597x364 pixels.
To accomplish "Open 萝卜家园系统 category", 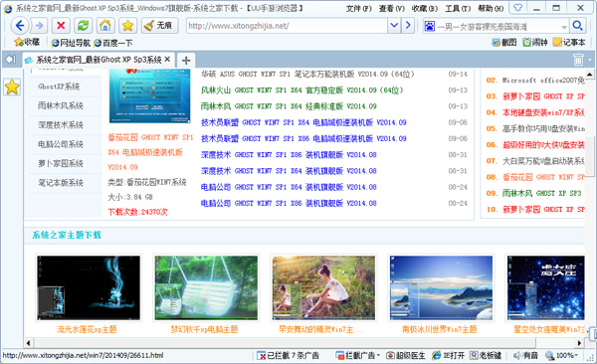I will [x=60, y=163].
